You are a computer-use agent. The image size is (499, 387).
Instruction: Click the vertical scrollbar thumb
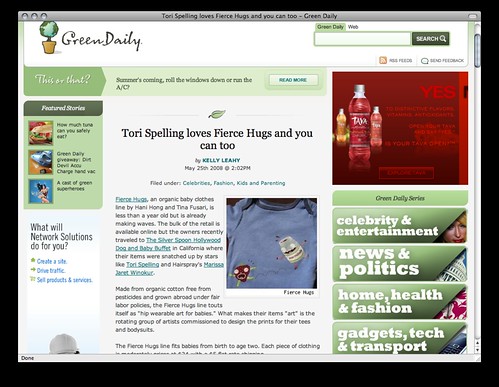477,50
